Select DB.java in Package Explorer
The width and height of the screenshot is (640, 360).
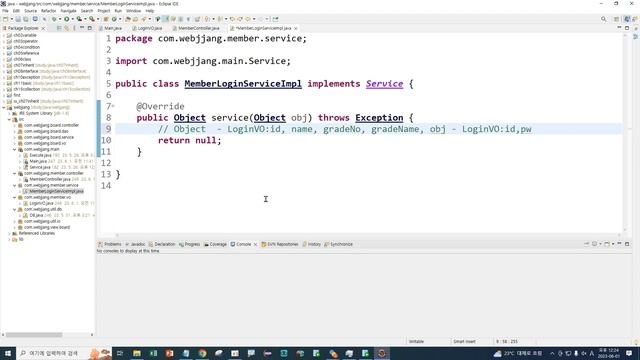pyautogui.click(x=36, y=215)
